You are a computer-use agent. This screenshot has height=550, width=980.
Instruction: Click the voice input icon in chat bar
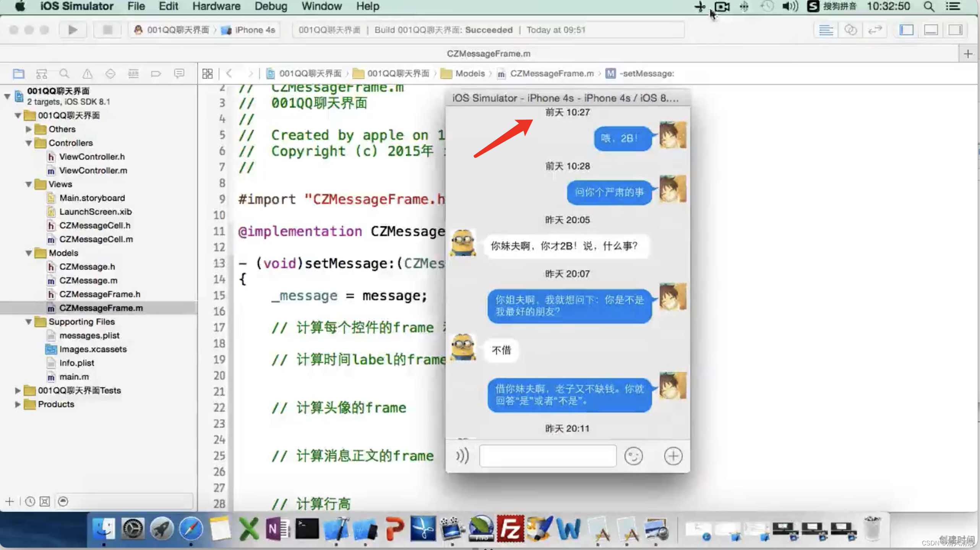pyautogui.click(x=462, y=456)
